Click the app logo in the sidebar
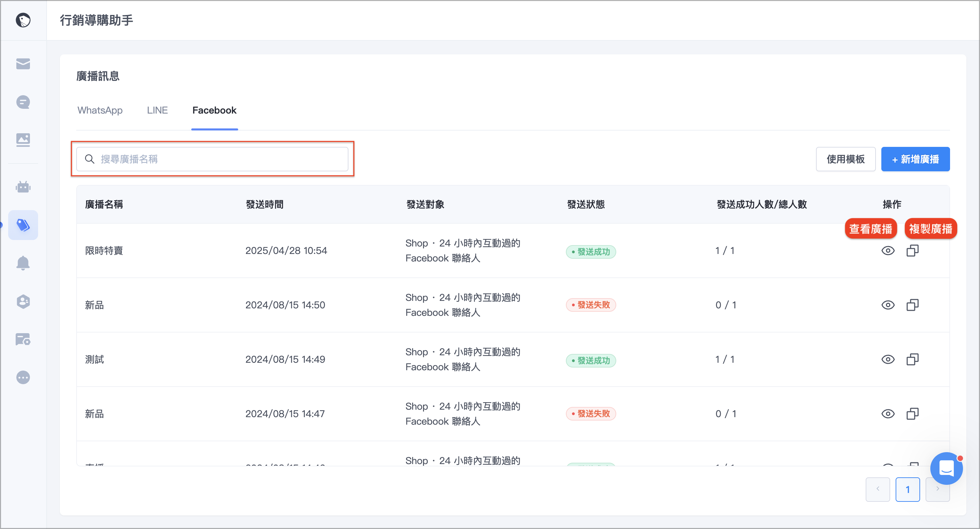The width and height of the screenshot is (980, 529). [x=23, y=20]
